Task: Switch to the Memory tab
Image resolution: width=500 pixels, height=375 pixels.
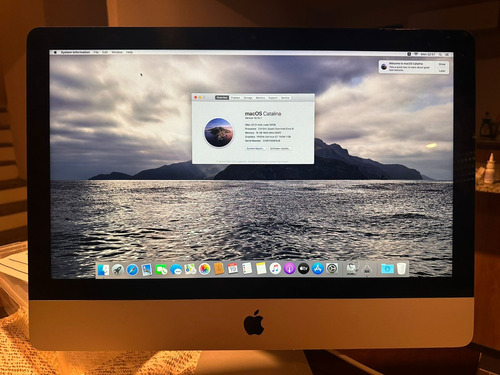Action: pyautogui.click(x=260, y=98)
